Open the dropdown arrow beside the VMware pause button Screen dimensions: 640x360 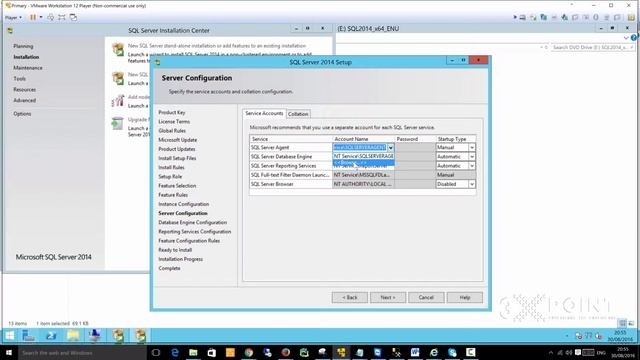[x=41, y=17]
